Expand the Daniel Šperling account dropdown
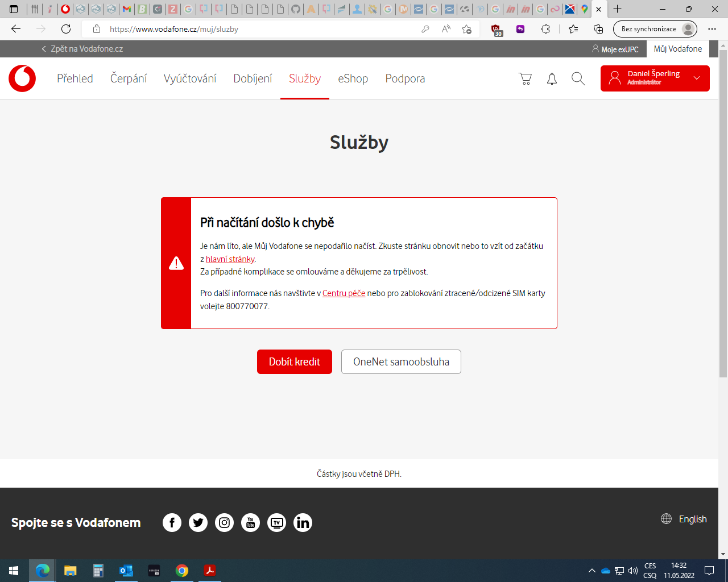 pos(655,78)
